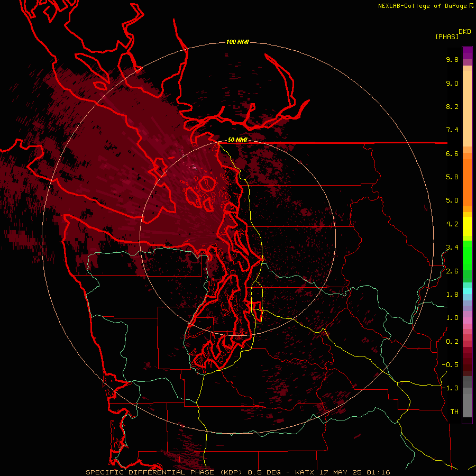Click the 6.6 legend value
This screenshot has height=476, width=476.
tap(452, 153)
